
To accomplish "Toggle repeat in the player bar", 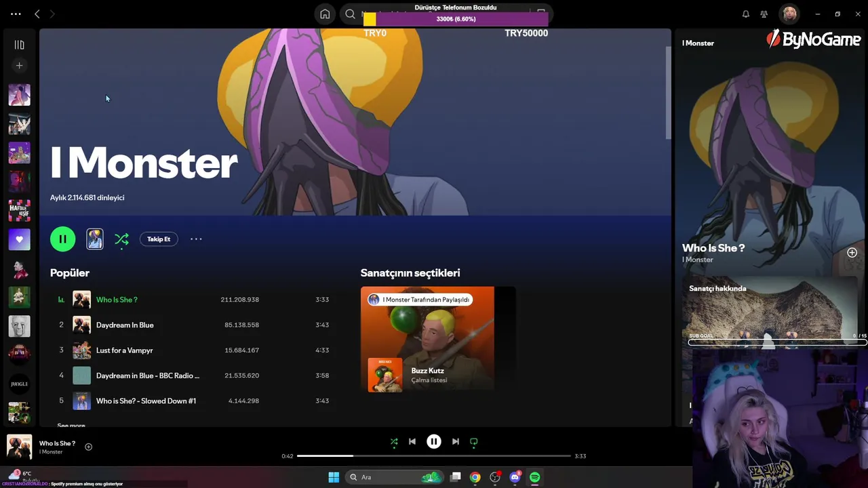I will point(474,441).
